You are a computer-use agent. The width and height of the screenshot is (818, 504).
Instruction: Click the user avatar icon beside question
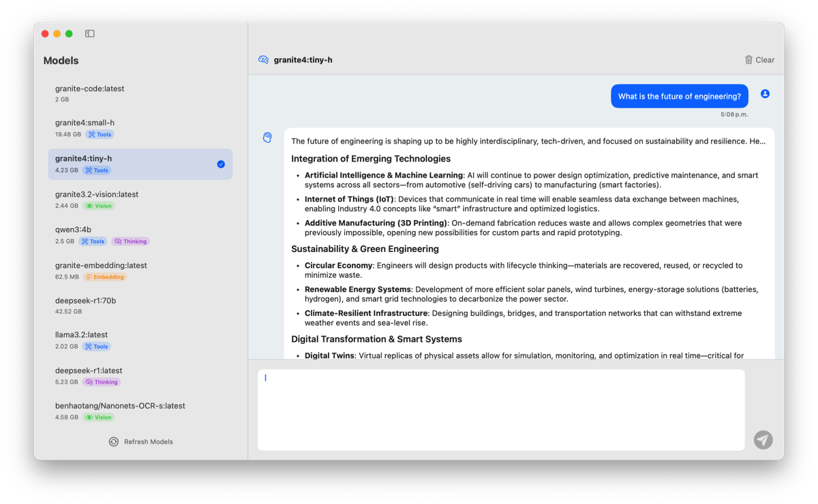point(765,94)
